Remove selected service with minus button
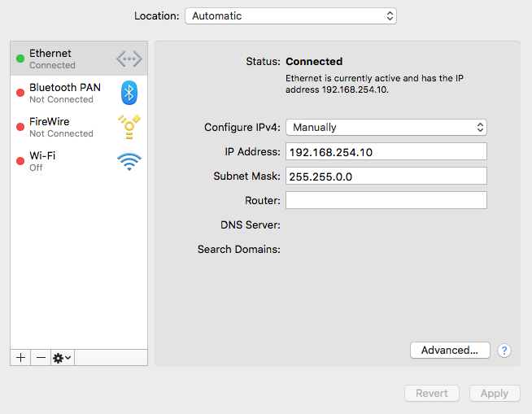 (41, 358)
